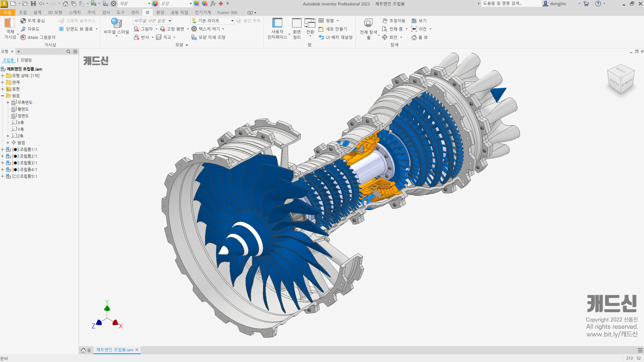The image size is (644, 362).
Task: Click the 무게 중심 center of gravity icon
Action: pyautogui.click(x=23, y=21)
